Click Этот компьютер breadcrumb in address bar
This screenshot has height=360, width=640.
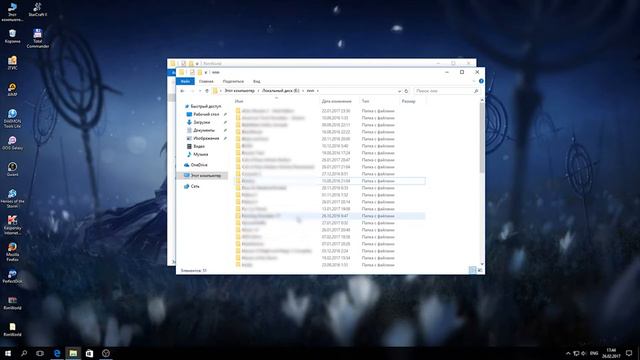coord(239,91)
